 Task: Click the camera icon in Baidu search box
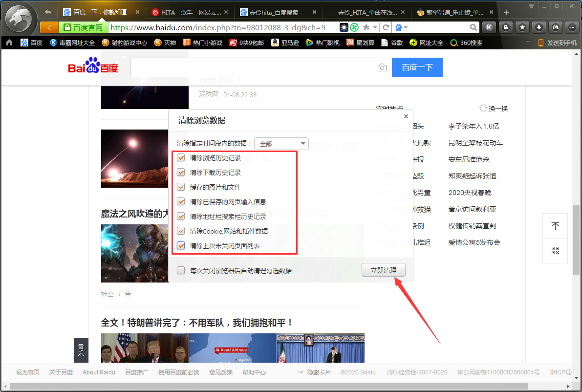click(x=382, y=67)
